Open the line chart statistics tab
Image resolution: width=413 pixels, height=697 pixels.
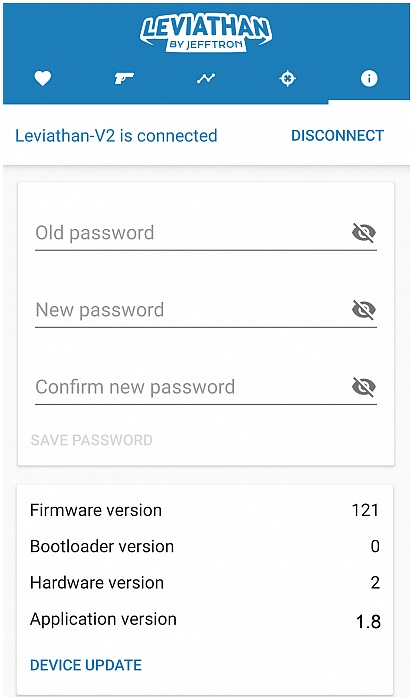206,79
